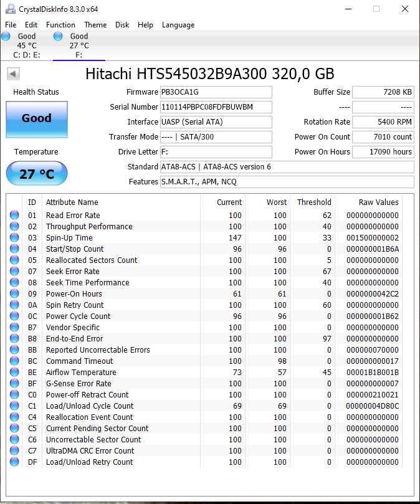Click status icon for Command Timeout
The image size is (420, 504).
(14, 361)
